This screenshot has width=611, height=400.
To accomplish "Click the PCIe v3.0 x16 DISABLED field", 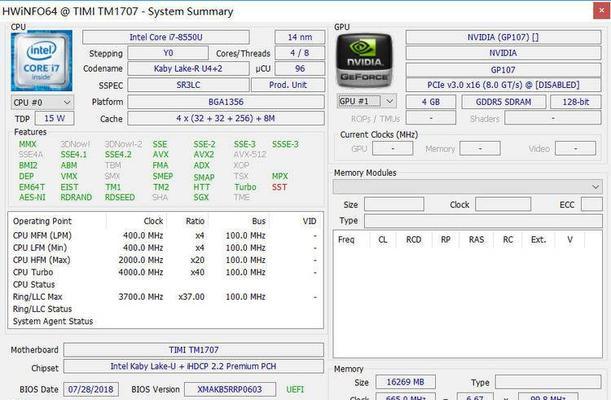I will point(503,85).
